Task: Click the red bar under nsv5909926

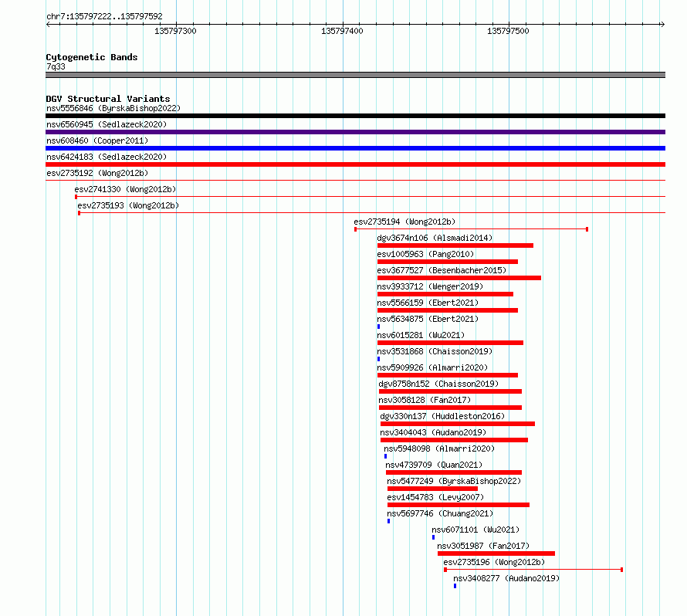Action: (x=448, y=375)
